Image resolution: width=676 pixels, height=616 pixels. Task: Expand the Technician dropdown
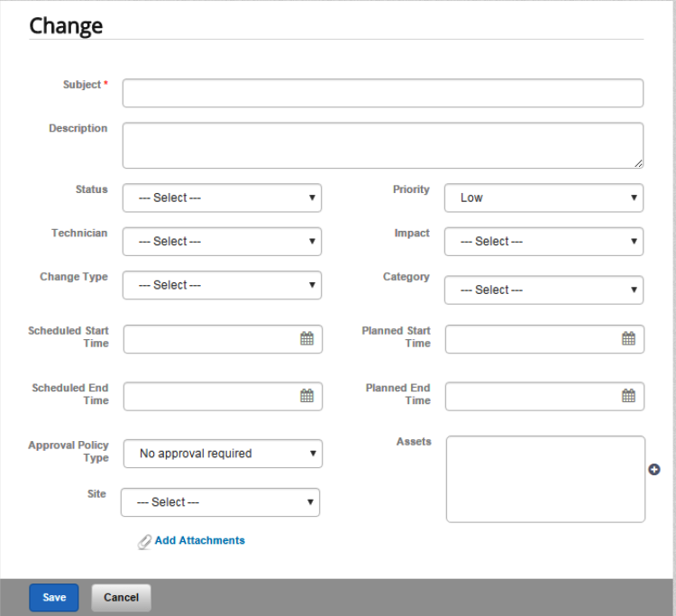point(222,242)
